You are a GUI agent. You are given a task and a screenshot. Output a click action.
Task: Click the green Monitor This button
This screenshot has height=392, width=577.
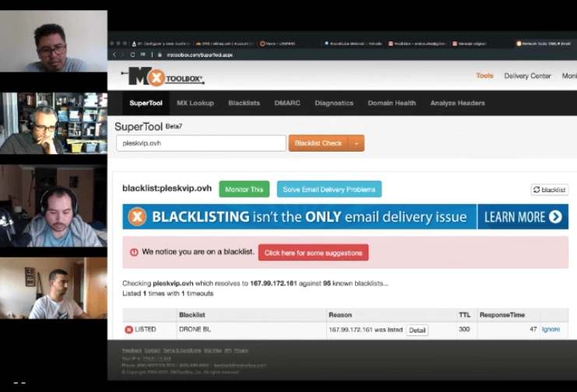coord(244,189)
